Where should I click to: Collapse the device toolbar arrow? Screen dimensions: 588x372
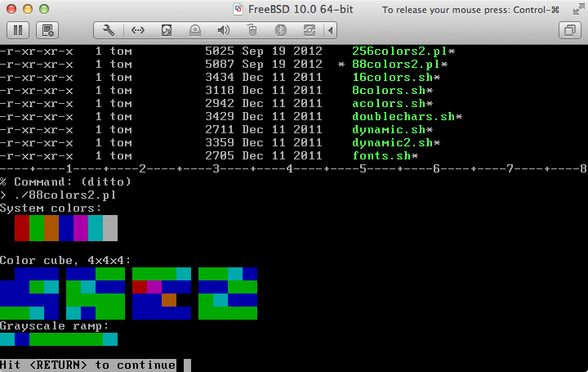pos(330,30)
